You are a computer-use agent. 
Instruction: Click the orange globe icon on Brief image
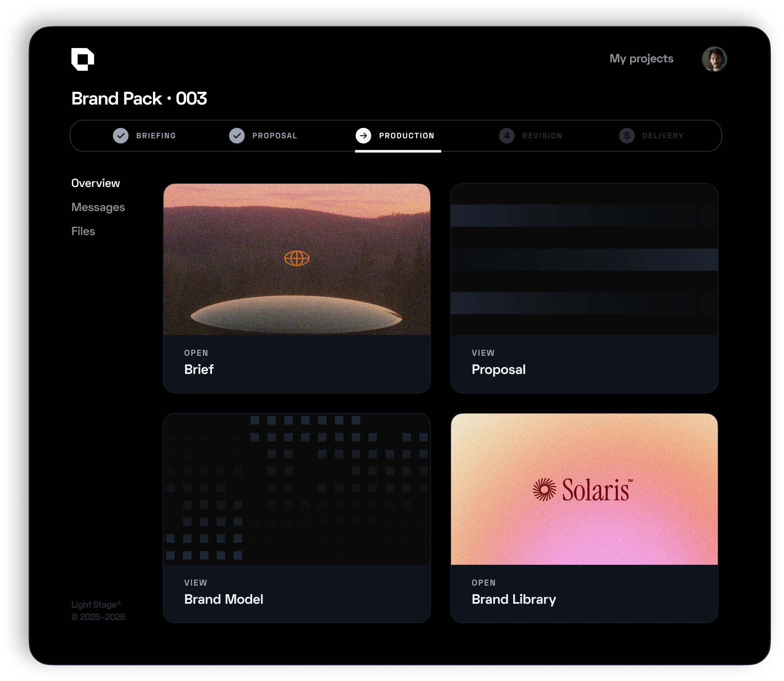pos(297,258)
